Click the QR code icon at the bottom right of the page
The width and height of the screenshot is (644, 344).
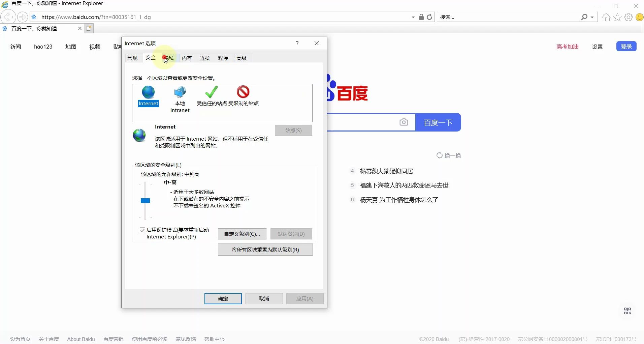pos(627,311)
